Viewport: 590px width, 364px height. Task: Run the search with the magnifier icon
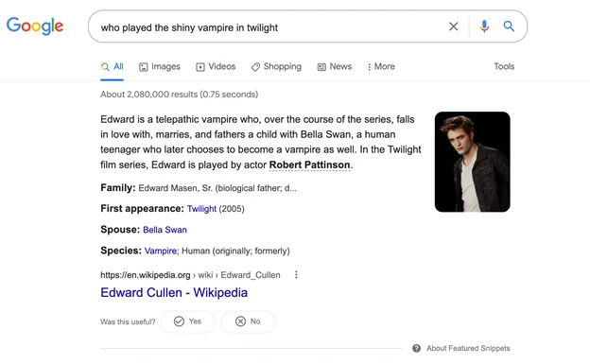[509, 26]
